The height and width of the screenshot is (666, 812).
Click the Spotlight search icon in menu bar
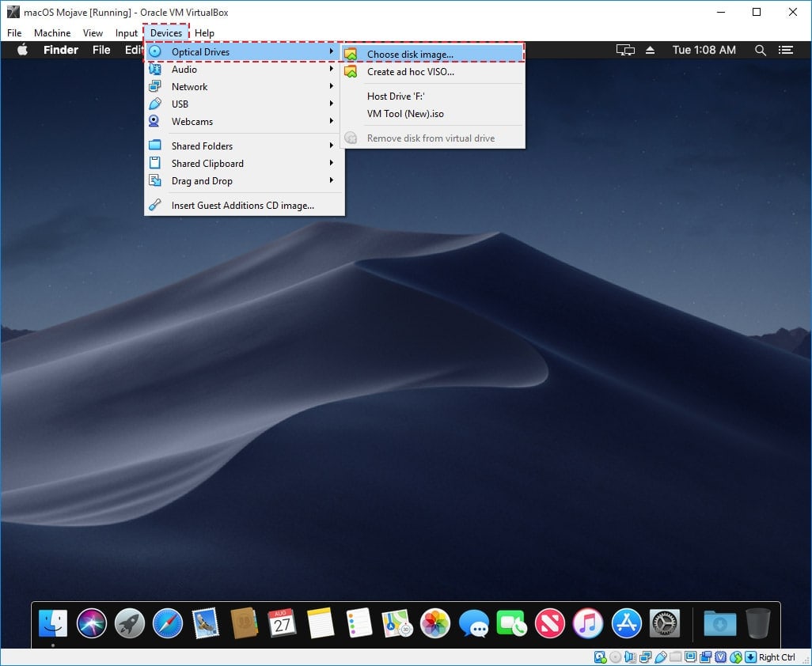760,50
